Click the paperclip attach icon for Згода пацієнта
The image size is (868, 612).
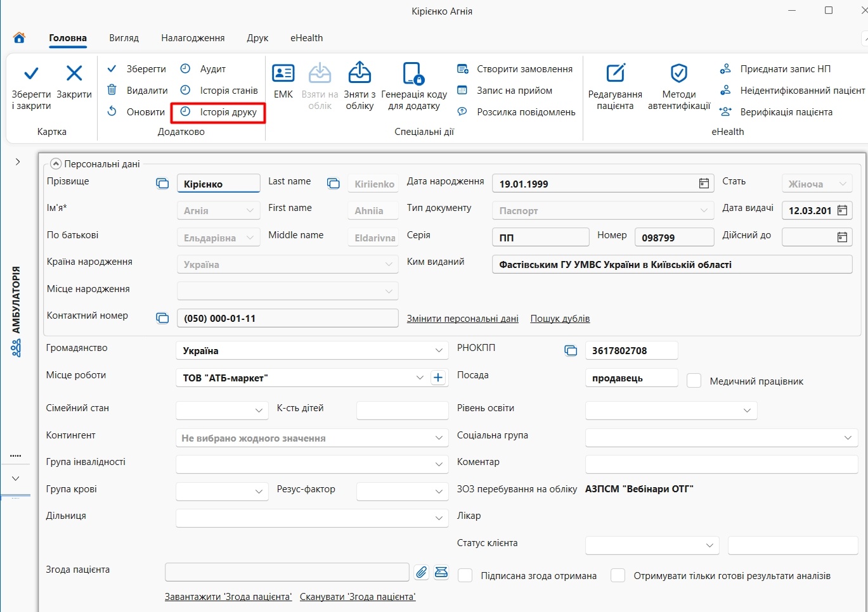coord(422,572)
